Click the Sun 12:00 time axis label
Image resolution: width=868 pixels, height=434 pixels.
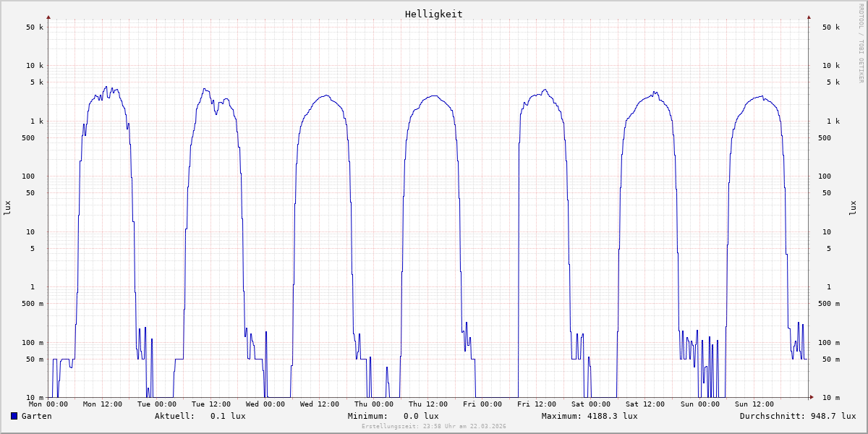tap(754, 404)
